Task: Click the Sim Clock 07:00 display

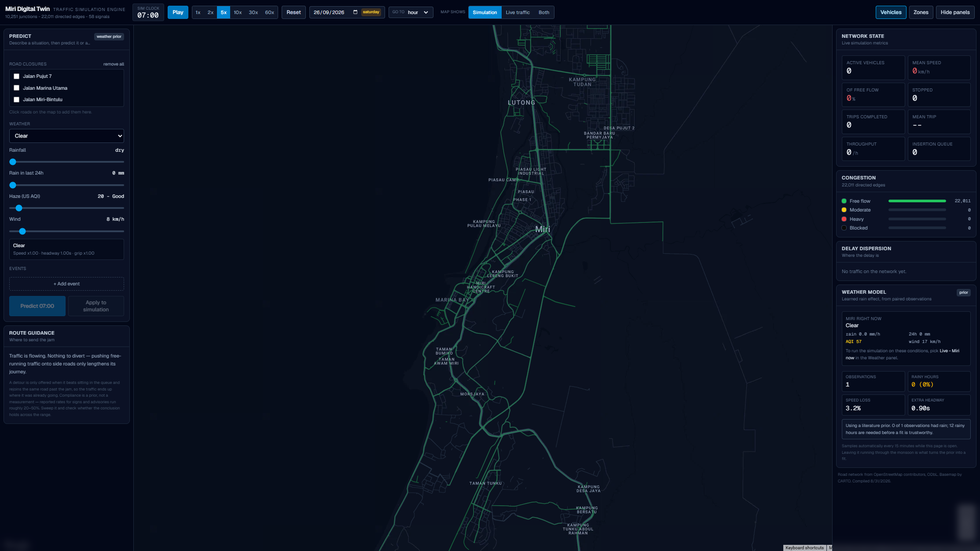Action: point(148,12)
